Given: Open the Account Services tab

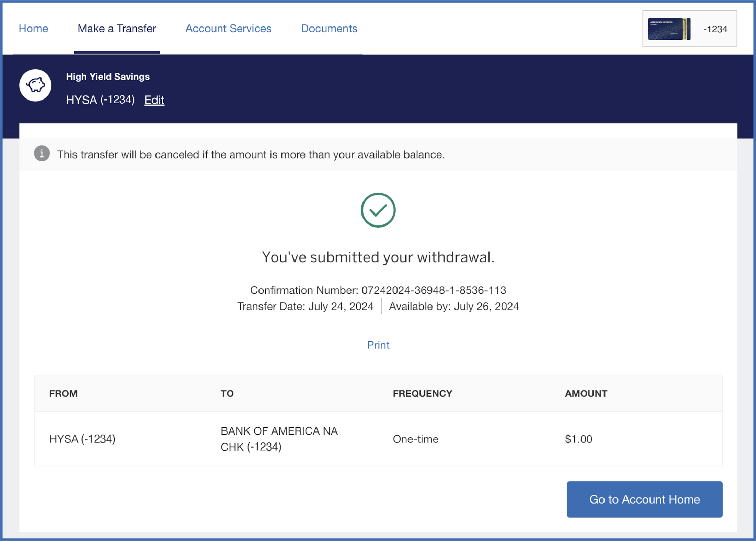Looking at the screenshot, I should (x=228, y=28).
